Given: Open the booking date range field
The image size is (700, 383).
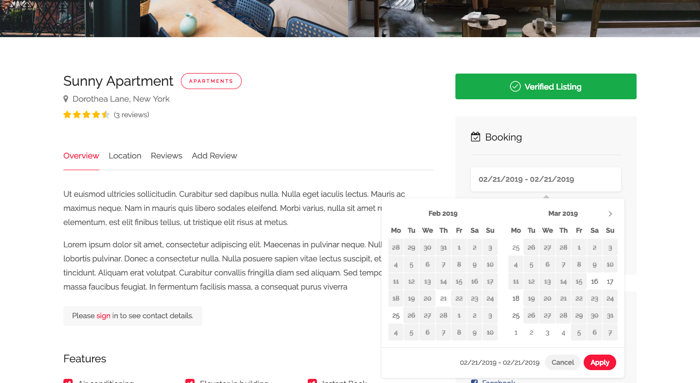Looking at the screenshot, I should 546,179.
